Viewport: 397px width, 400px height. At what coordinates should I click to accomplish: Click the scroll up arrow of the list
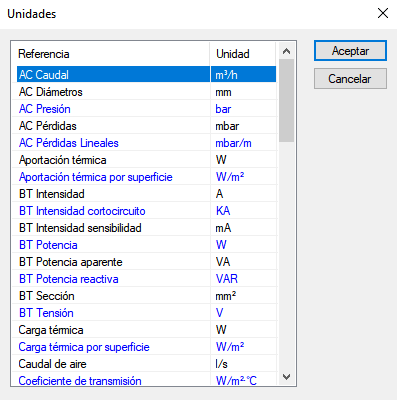(x=286, y=51)
